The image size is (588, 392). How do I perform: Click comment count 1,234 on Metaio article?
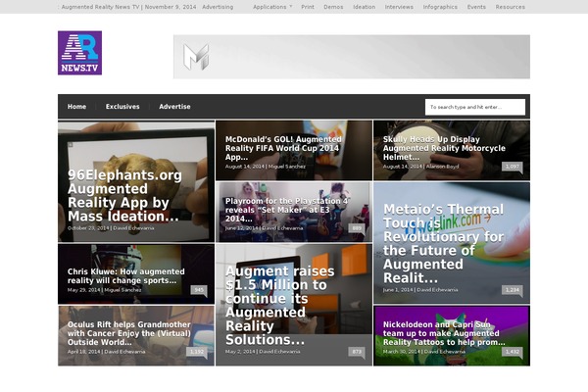[512, 290]
